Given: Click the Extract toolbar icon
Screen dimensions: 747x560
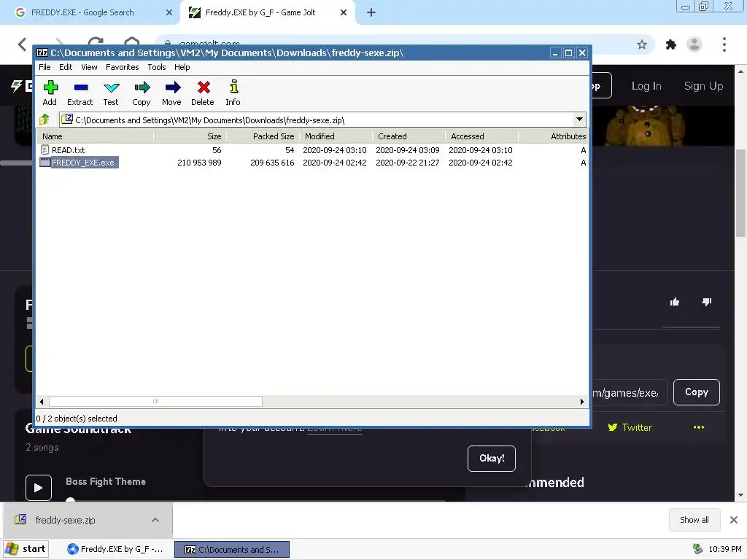Looking at the screenshot, I should tap(80, 93).
